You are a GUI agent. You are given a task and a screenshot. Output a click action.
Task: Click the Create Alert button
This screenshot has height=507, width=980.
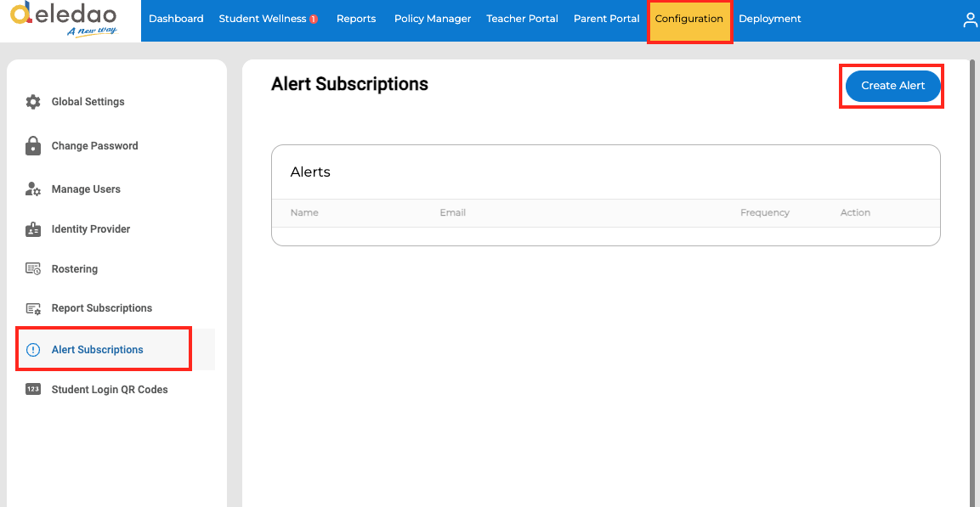point(893,86)
